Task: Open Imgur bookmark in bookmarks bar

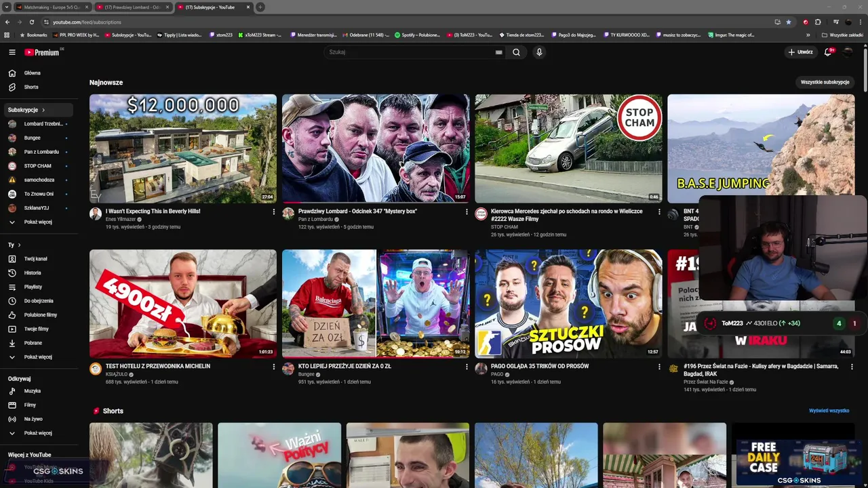Action: pyautogui.click(x=730, y=35)
